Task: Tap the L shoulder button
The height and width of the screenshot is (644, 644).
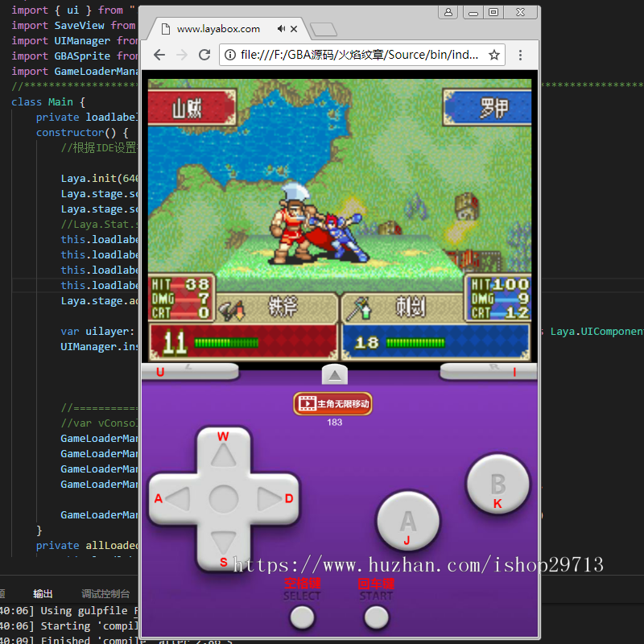Action: 190,371
